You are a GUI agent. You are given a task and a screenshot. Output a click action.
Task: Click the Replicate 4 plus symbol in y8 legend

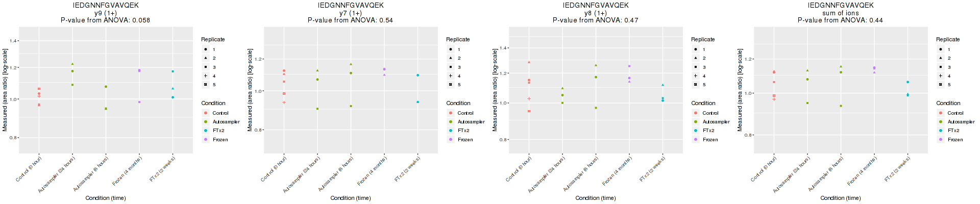[x=695, y=76]
